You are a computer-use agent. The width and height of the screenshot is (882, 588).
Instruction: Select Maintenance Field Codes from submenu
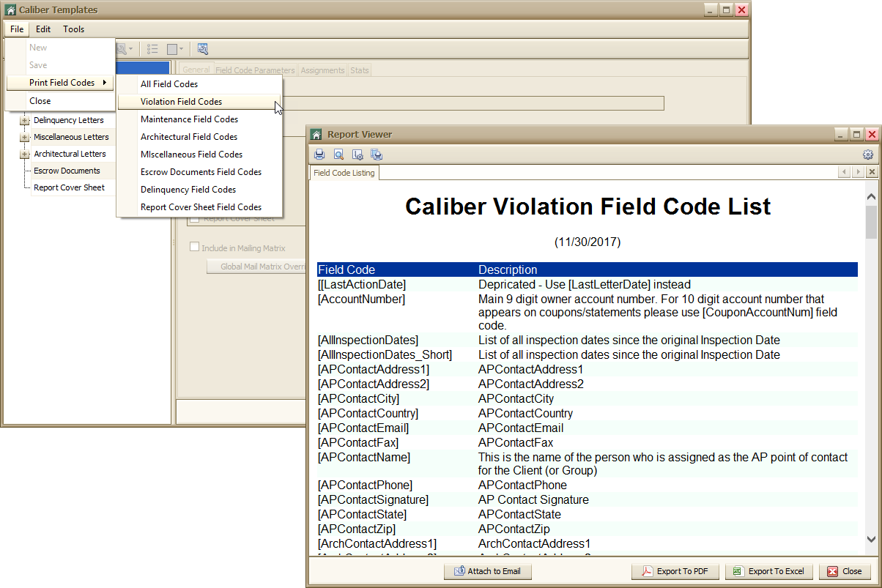189,119
